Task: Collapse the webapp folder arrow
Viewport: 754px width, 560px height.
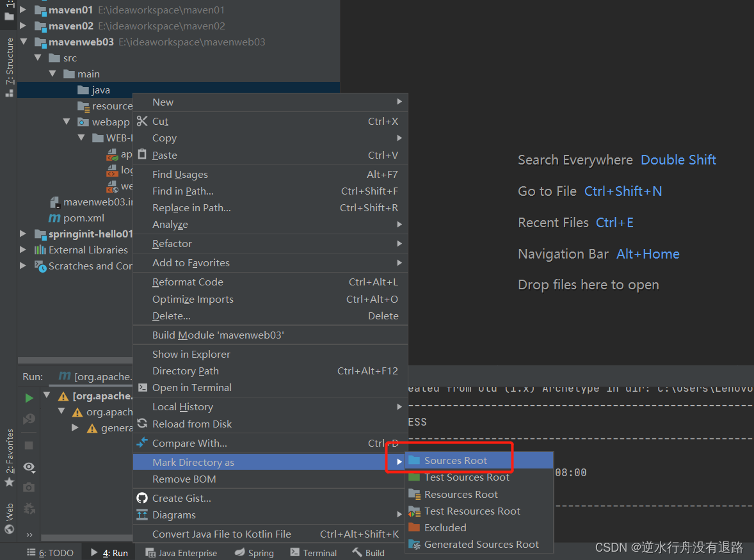Action: [x=67, y=122]
